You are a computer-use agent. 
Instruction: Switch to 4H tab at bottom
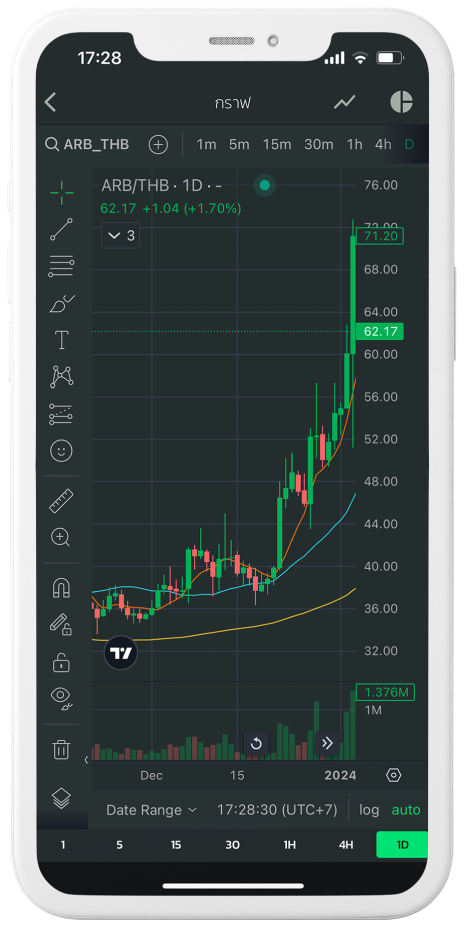[345, 845]
